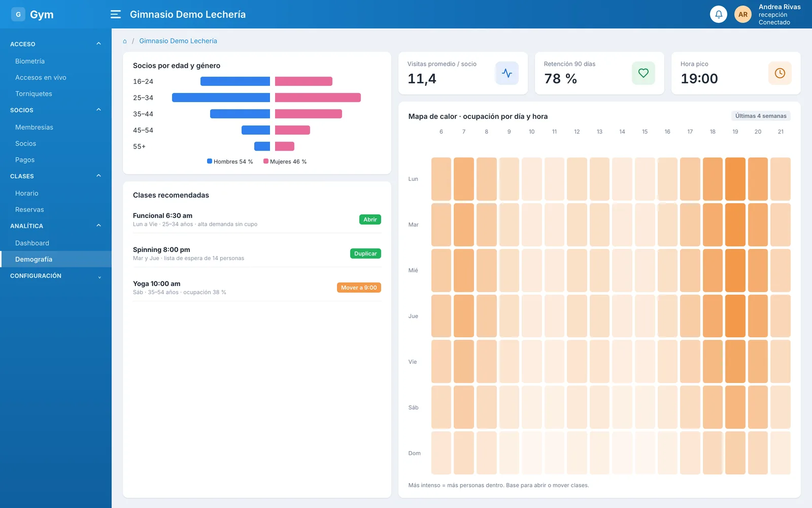Toggle the hamburger sidebar menu icon
Screen dimensions: 812x508
pyautogui.click(x=116, y=14)
